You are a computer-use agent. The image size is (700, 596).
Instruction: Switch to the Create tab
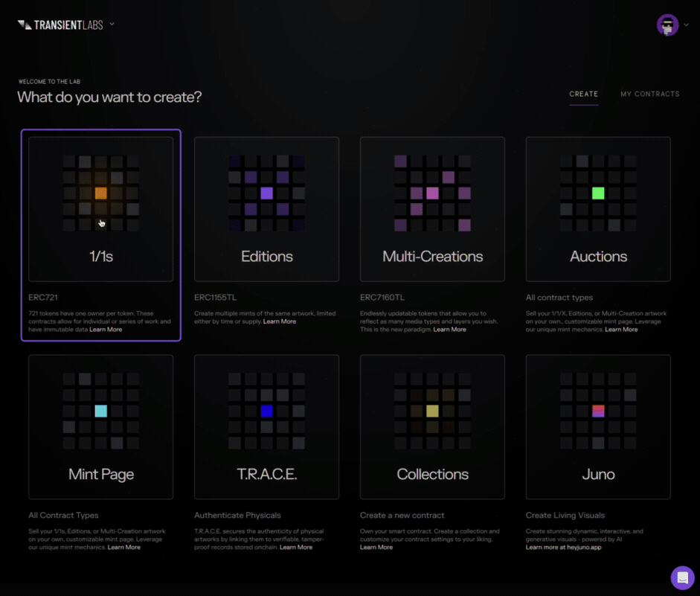583,94
